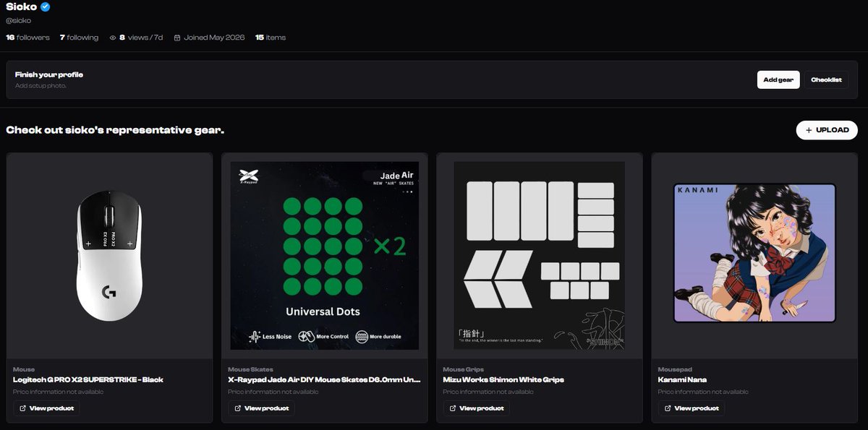
Task: Open the 7 following list
Action: [79, 38]
